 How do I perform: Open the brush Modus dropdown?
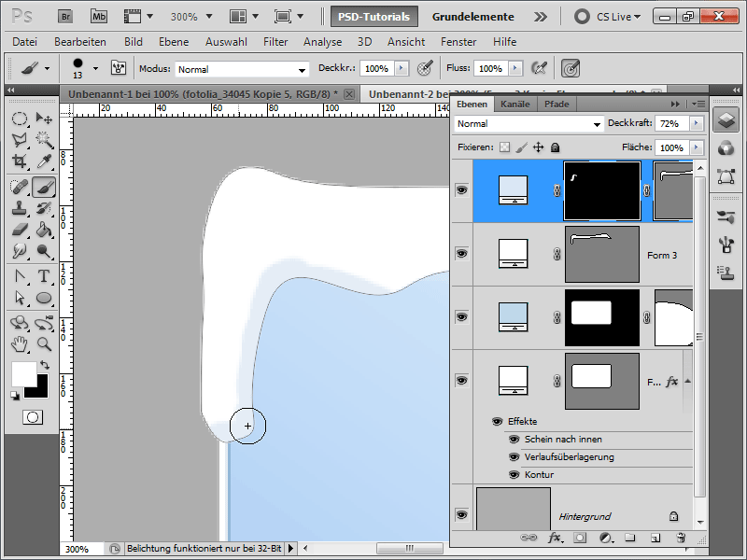tap(242, 69)
